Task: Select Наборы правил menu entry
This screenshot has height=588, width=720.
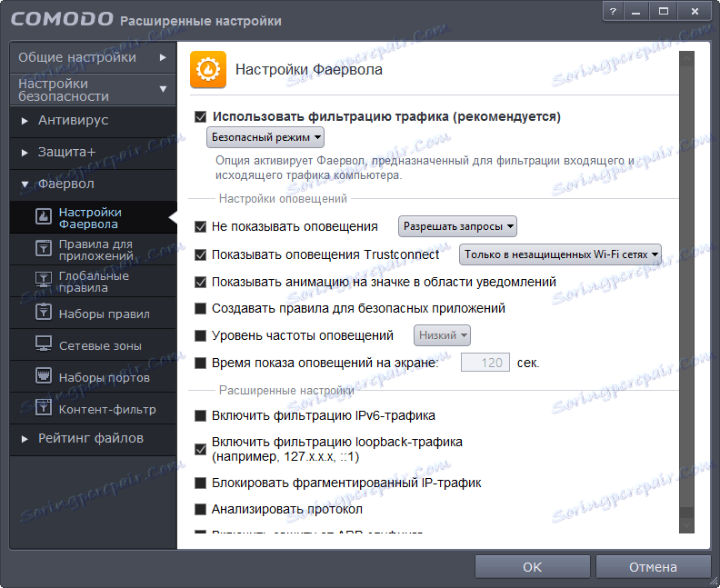Action: pyautogui.click(x=93, y=313)
